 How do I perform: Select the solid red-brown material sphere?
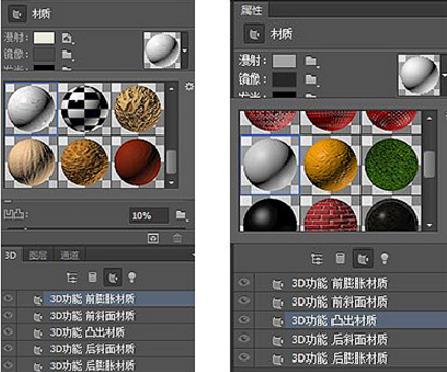137,162
